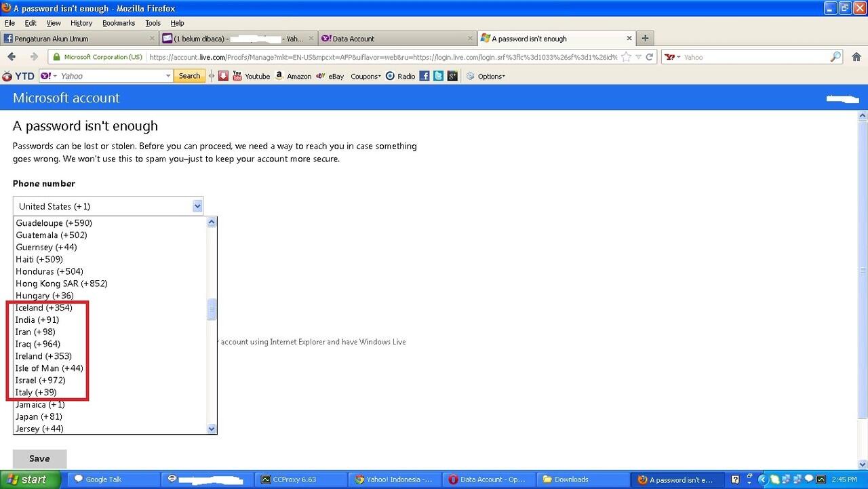Open CCProxy 6.63 from the taskbar
Screen dimensions: 868x489
(x=300, y=480)
